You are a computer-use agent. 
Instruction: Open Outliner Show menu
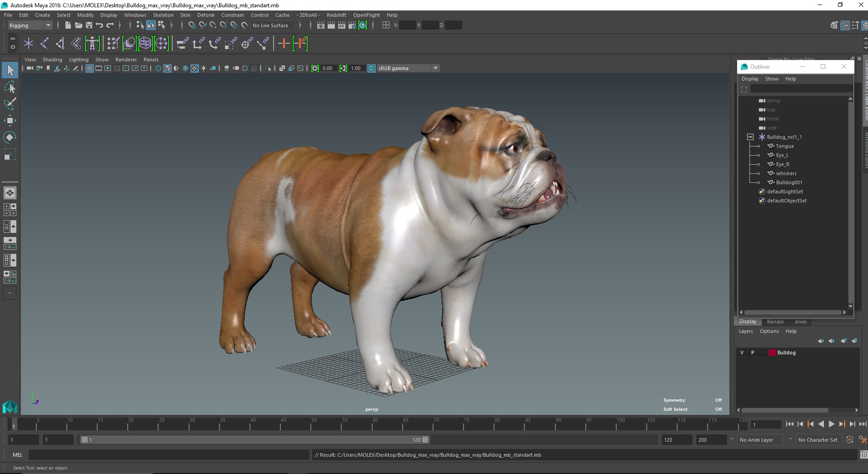tap(772, 79)
